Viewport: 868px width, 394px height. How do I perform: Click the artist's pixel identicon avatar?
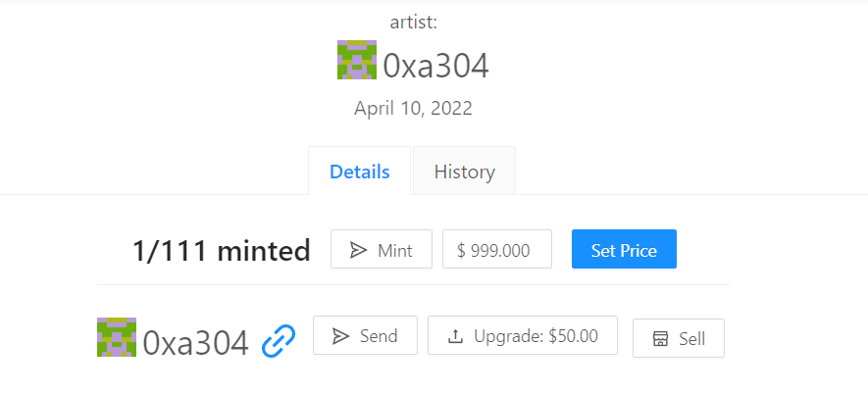click(x=357, y=60)
